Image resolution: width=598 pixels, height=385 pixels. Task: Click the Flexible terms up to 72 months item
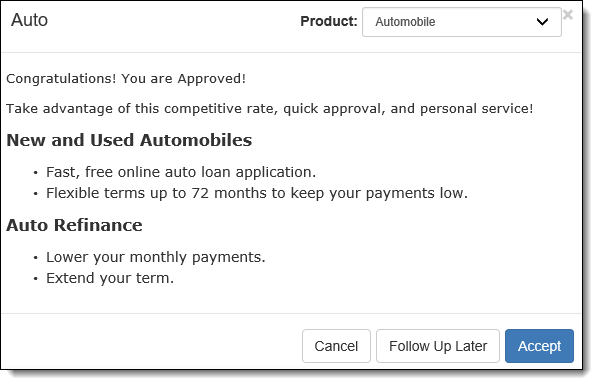[257, 193]
